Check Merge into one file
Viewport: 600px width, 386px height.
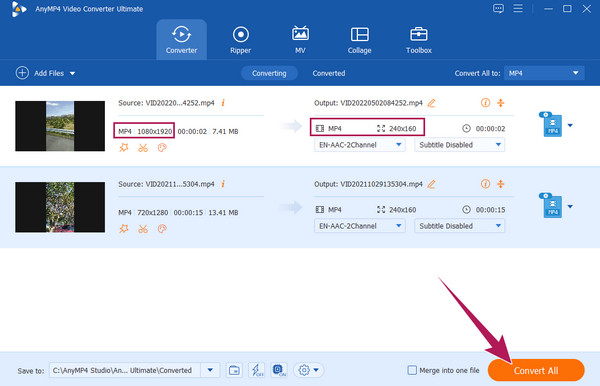tap(412, 370)
